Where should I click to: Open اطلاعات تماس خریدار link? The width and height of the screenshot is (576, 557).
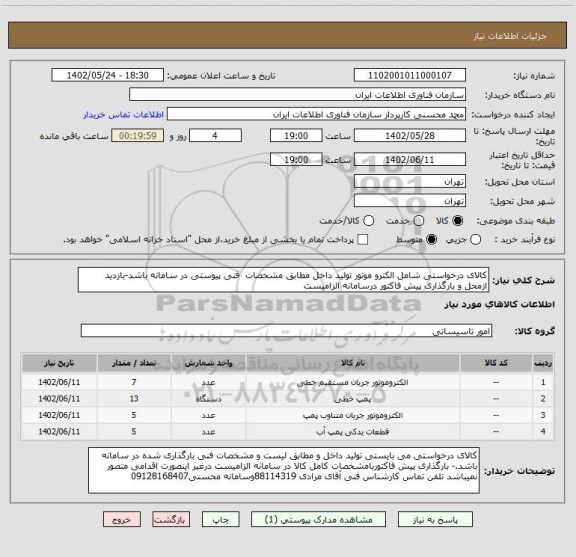click(123, 115)
